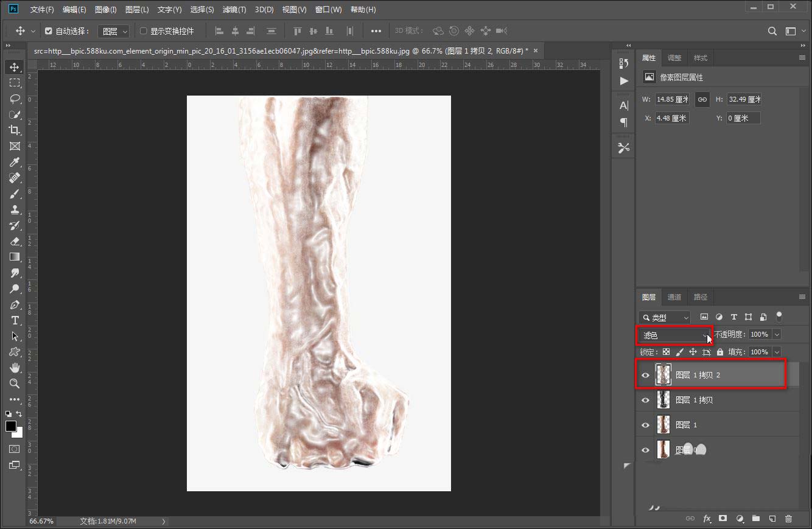This screenshot has width=812, height=529.
Task: Toggle visibility of 图层 1 layer
Action: click(x=646, y=426)
